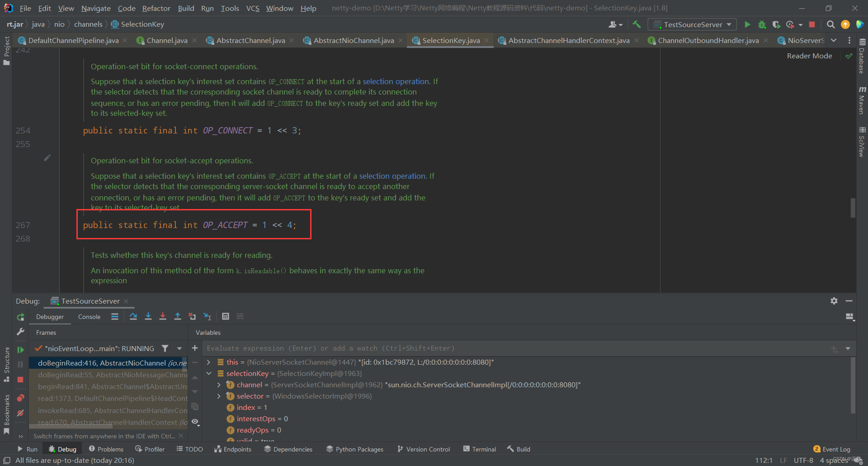Stop the process via red square in main toolbar
The image size is (868, 466).
click(812, 24)
